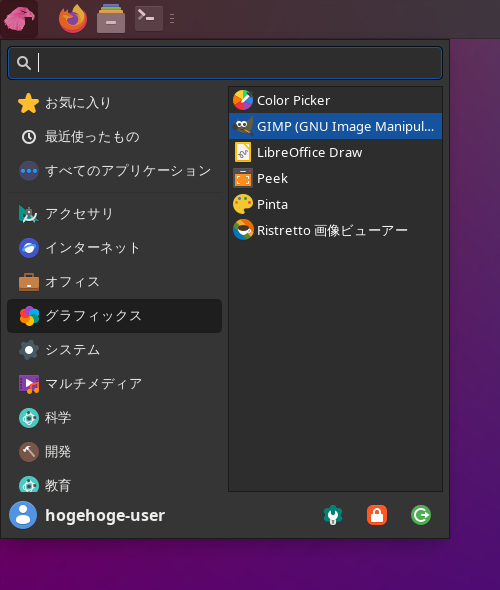Click the development hammer icon
This screenshot has height=590, width=500.
[x=29, y=452]
